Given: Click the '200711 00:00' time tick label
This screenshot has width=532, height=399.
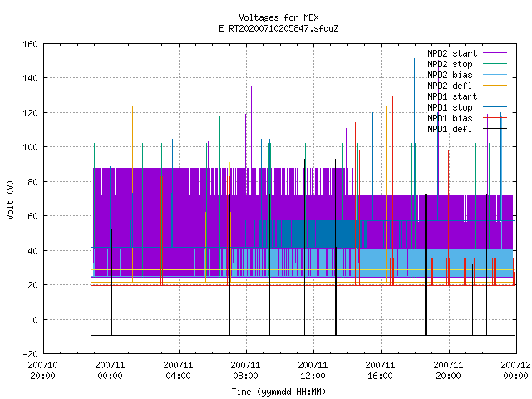Looking at the screenshot, I should (111, 370).
